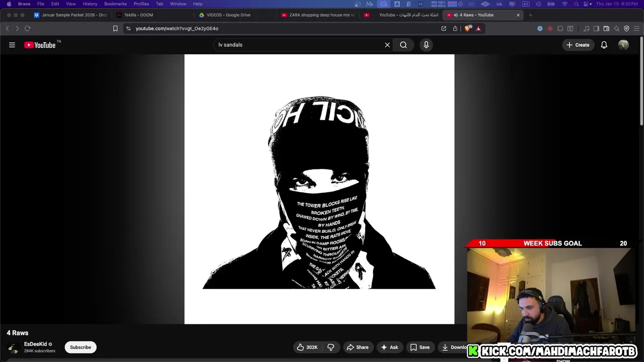Screen dimensions: 644x362
Task: Switch to Januar Sample Packet Dropbox tab
Action: click(x=70, y=15)
